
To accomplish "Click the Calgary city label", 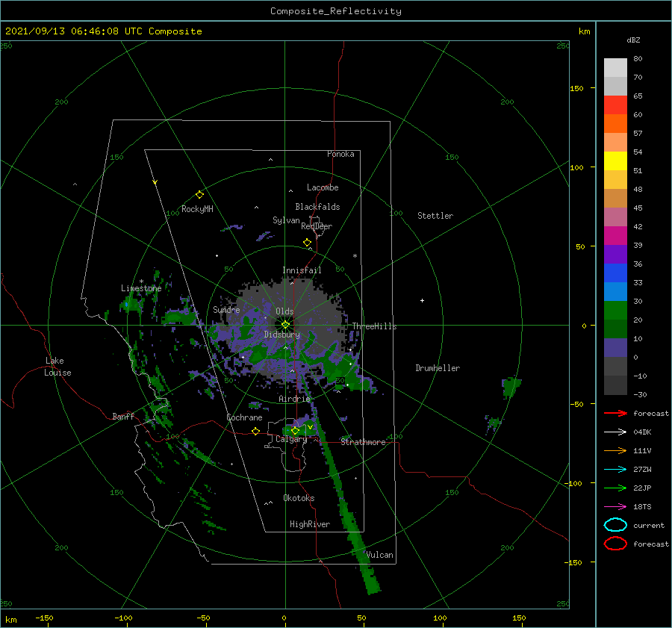I will [291, 439].
